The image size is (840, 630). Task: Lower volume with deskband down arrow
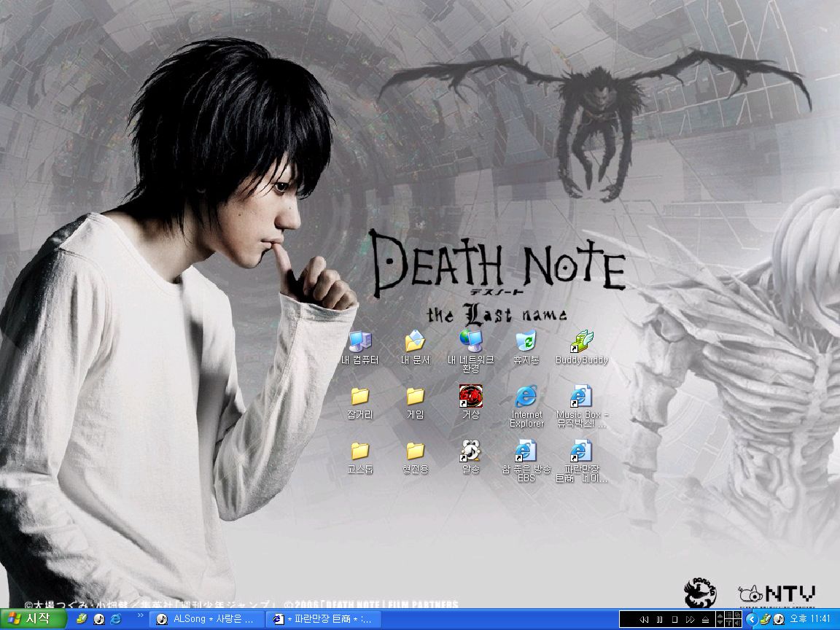tap(720, 623)
